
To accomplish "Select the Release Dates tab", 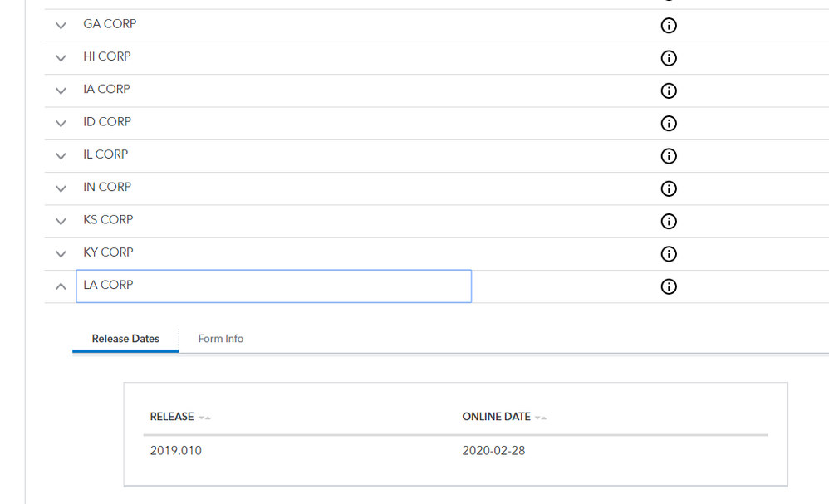I will (125, 339).
